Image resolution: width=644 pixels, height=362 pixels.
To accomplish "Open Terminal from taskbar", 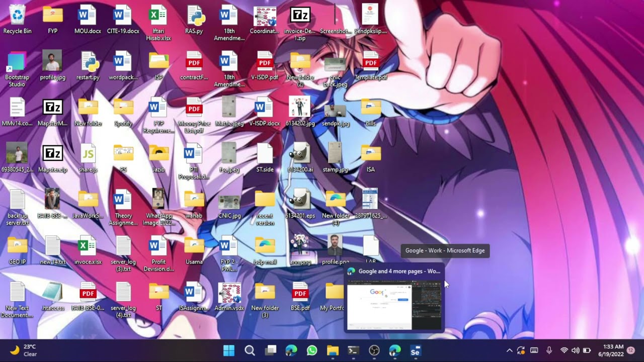I will point(353,350).
